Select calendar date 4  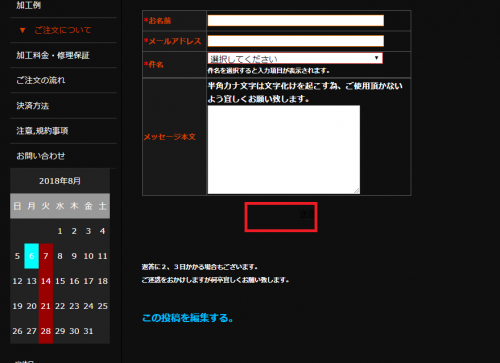[x=103, y=231]
